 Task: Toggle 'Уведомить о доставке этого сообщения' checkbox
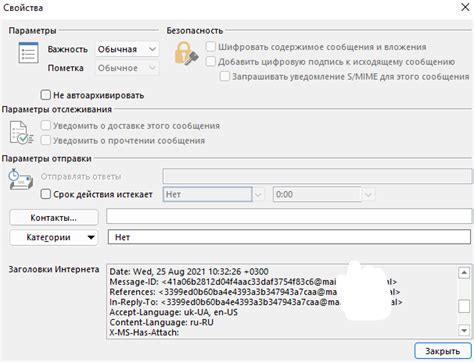point(45,125)
